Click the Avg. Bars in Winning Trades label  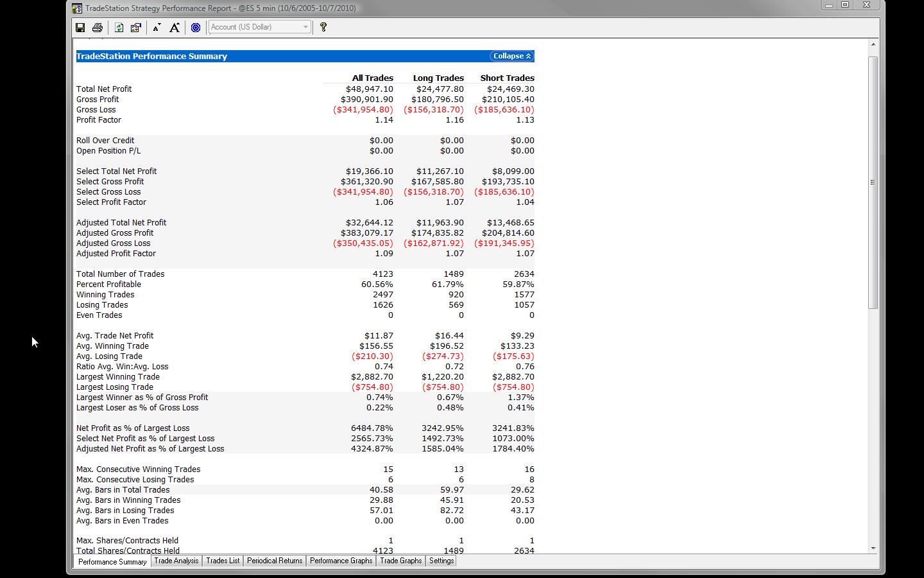click(x=128, y=500)
